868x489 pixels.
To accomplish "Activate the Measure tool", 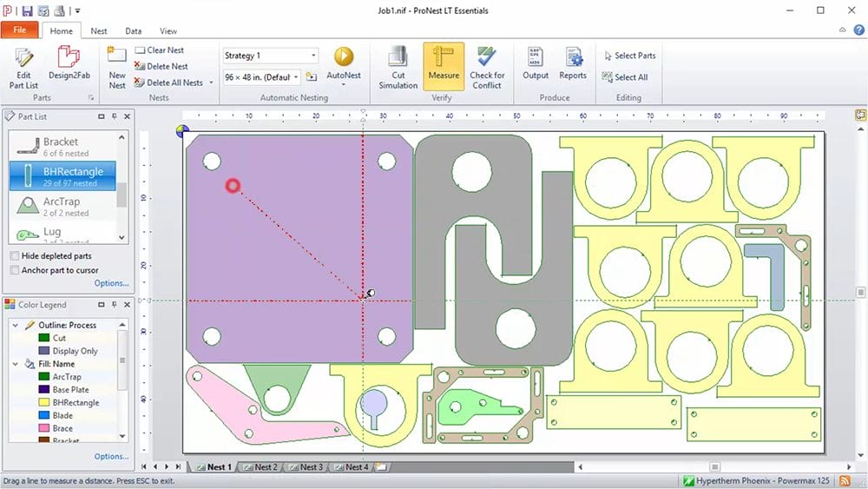I will (x=444, y=67).
